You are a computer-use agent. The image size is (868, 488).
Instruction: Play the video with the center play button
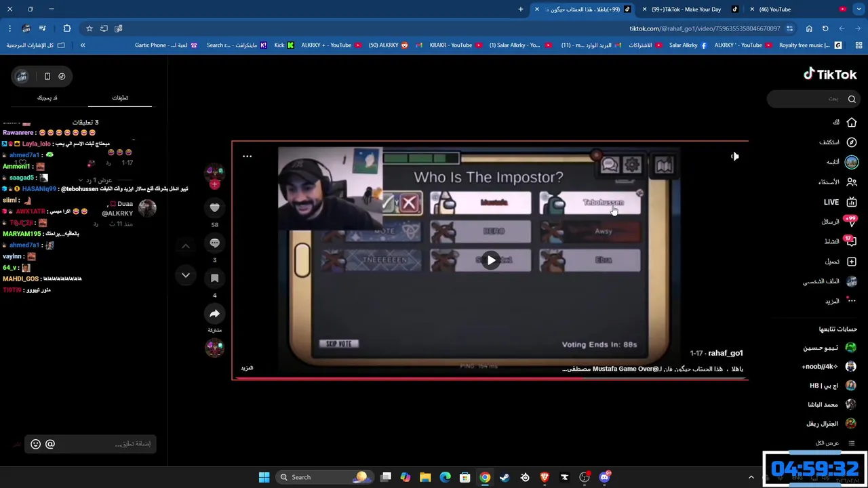click(490, 260)
